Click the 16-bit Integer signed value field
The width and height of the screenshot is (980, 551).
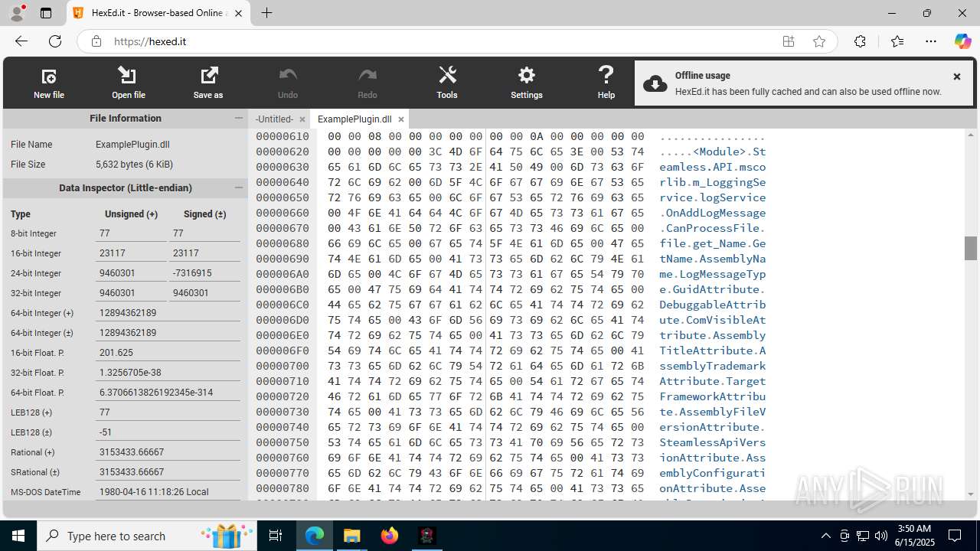204,253
